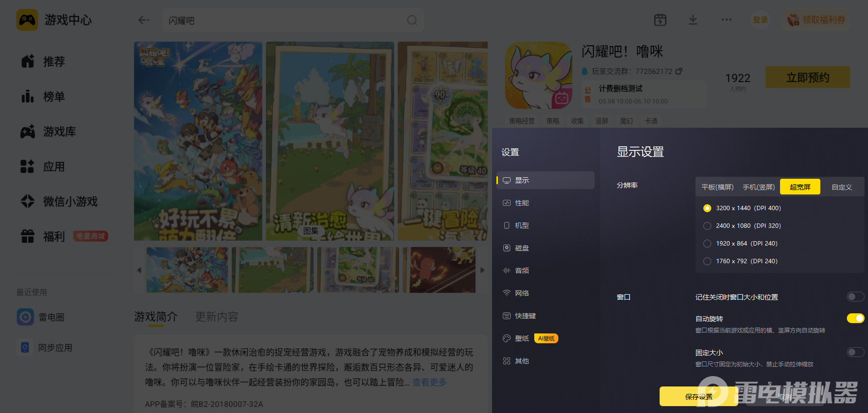Click 登录 login button
The width and height of the screenshot is (868, 413).
760,20
